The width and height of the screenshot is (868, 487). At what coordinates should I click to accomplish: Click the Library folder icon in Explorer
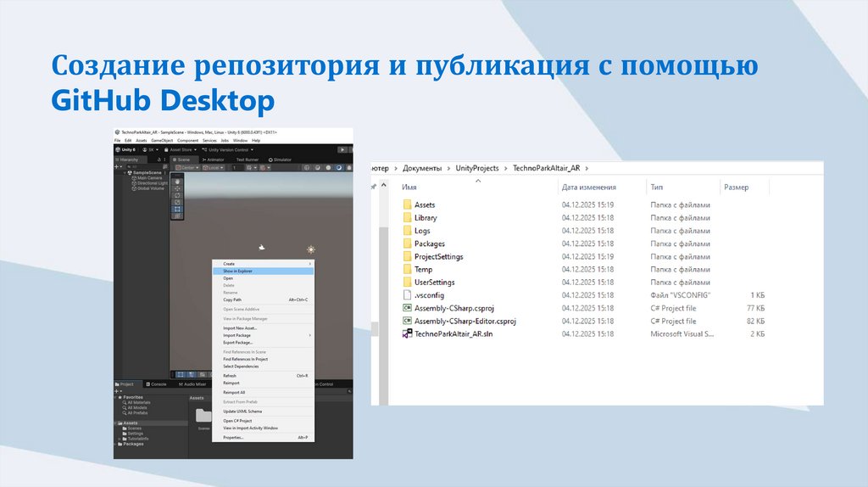[408, 218]
